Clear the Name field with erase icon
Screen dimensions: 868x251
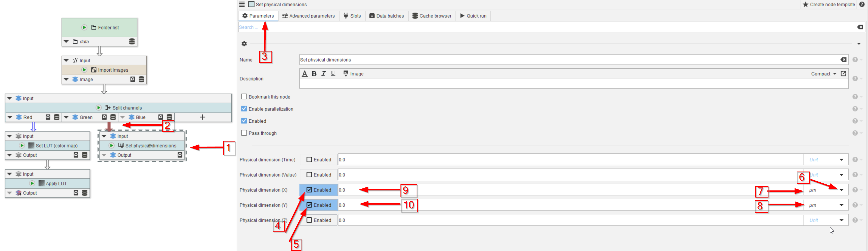click(x=843, y=60)
